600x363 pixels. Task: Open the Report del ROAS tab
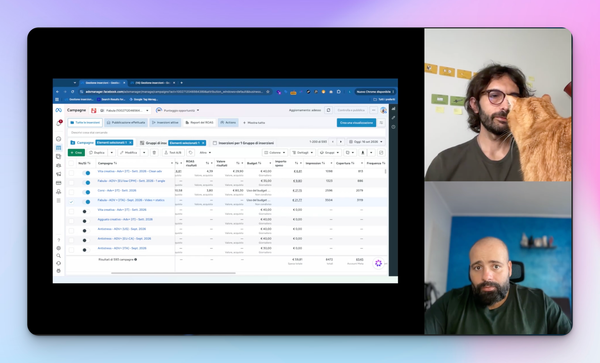point(199,123)
